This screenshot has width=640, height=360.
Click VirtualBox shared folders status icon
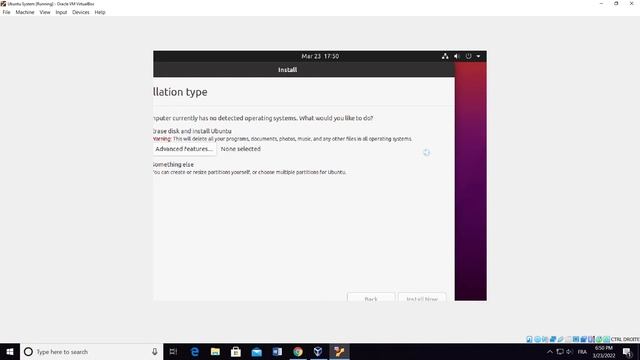pyautogui.click(x=568, y=339)
